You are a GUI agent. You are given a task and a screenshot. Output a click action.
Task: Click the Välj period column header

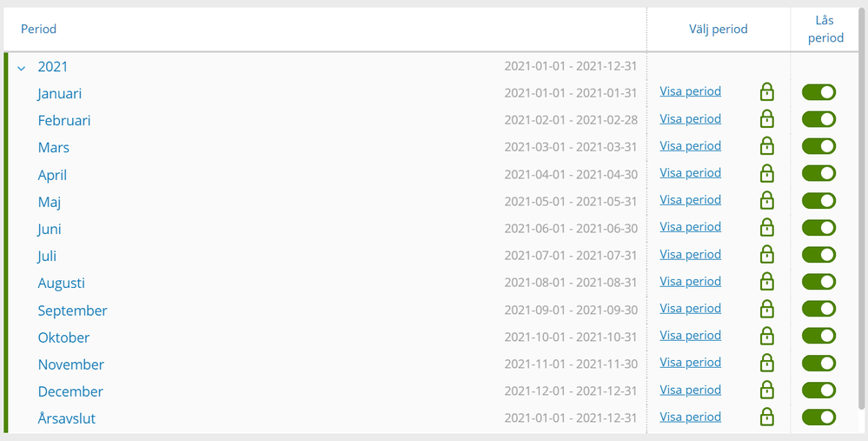point(718,30)
